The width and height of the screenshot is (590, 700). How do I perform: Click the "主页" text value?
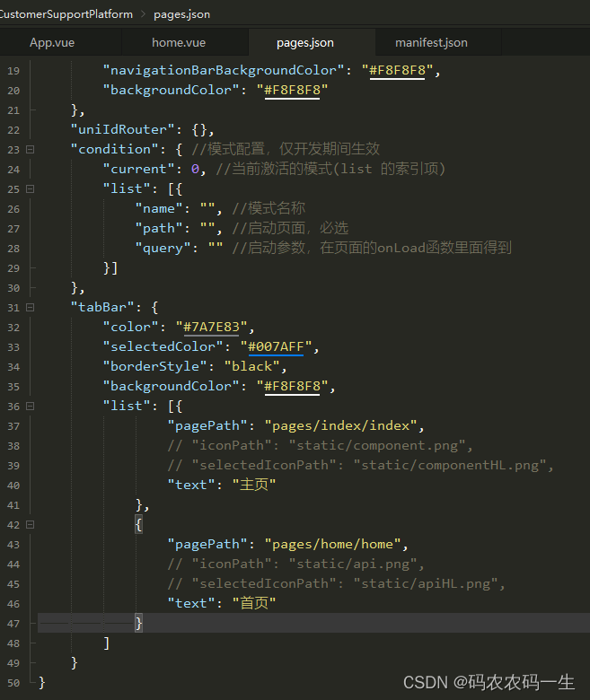[254, 485]
